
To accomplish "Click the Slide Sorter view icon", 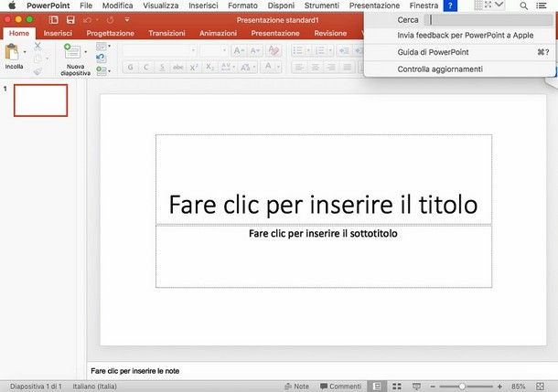I will 397,387.
